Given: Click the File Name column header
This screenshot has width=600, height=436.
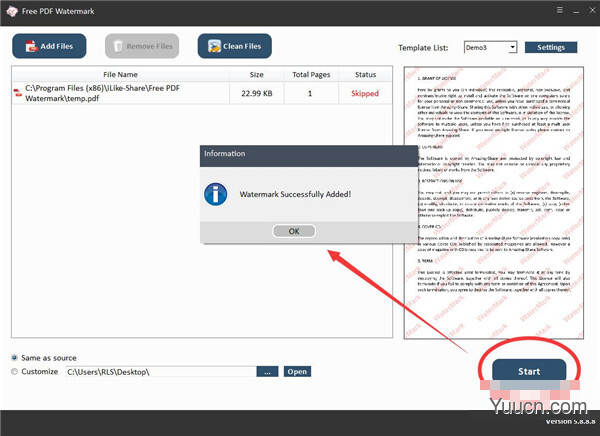Looking at the screenshot, I should tap(120, 75).
